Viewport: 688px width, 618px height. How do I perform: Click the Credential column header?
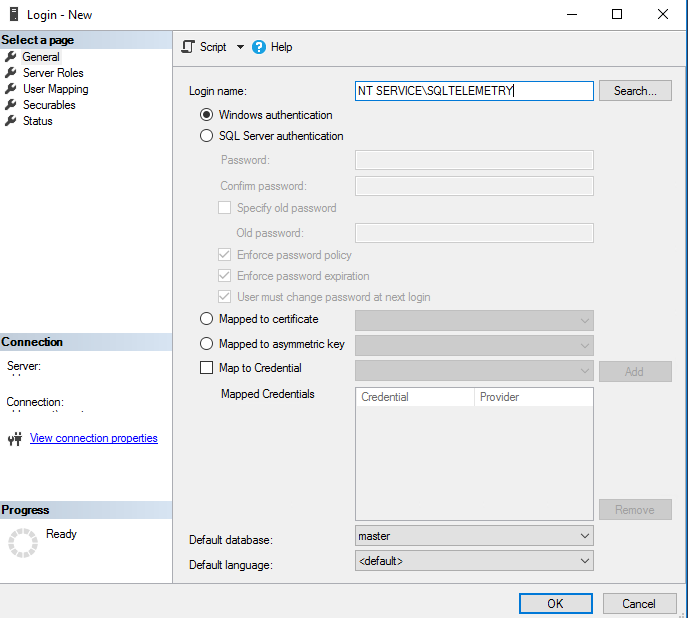point(415,397)
